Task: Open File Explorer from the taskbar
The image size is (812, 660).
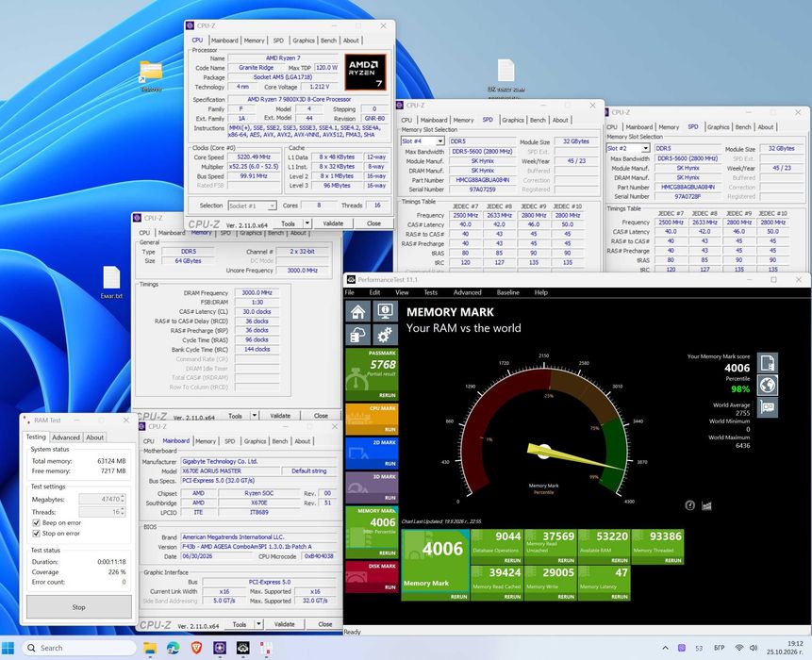Action: [150, 648]
